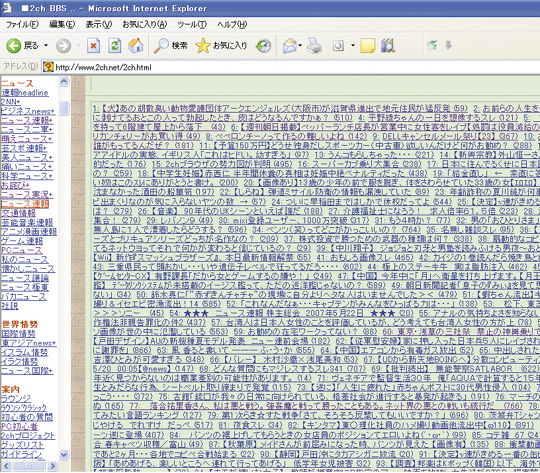This screenshot has height=473, width=540.
Task: Click the Back (戻る) arrow button
Action: point(14,45)
